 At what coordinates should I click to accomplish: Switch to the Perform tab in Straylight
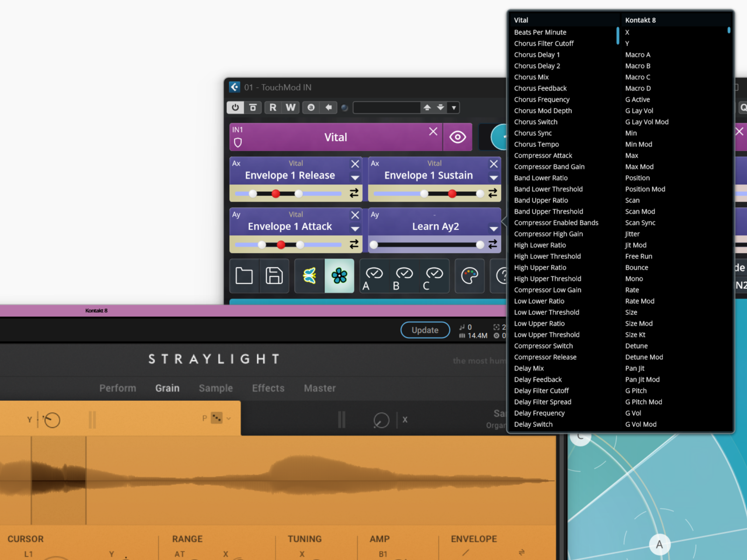pyautogui.click(x=118, y=388)
